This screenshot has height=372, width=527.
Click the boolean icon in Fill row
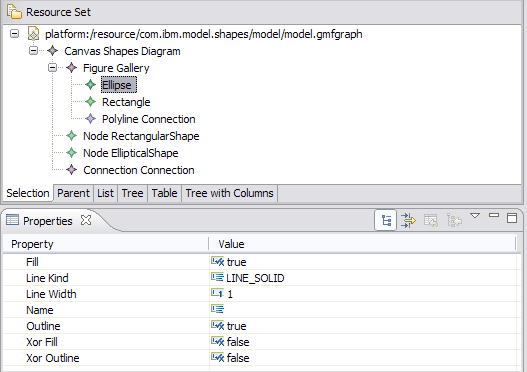(x=217, y=261)
